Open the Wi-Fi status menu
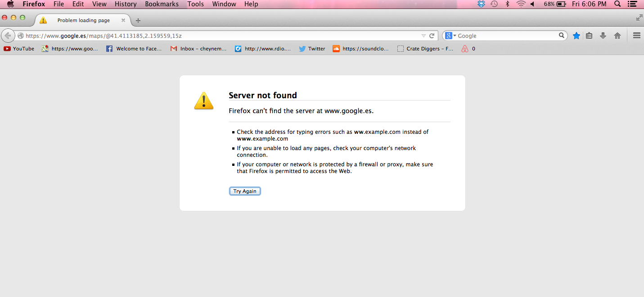 (521, 4)
